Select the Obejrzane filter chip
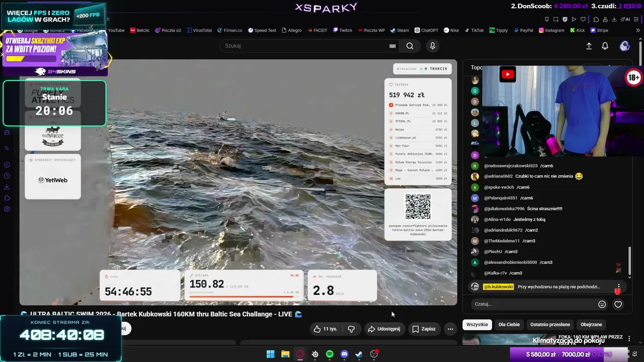This screenshot has height=362, width=644. click(591, 324)
